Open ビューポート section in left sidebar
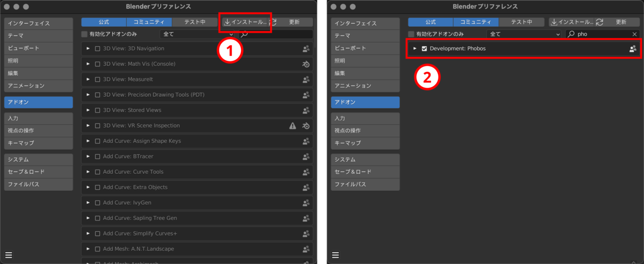The image size is (644, 264). (x=38, y=48)
